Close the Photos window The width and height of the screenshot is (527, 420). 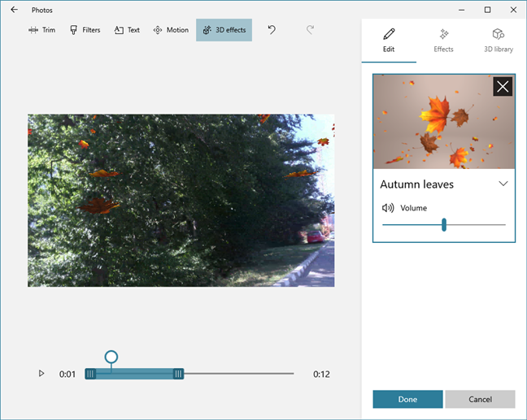point(513,10)
